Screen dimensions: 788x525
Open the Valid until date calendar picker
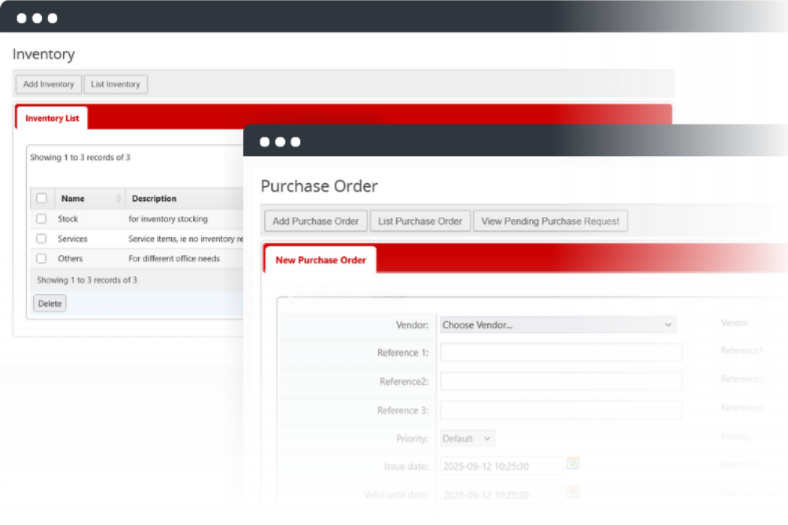[x=573, y=491]
